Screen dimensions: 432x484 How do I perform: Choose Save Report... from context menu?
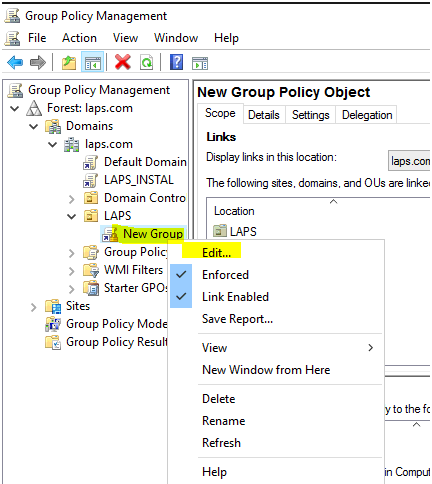pyautogui.click(x=276, y=319)
